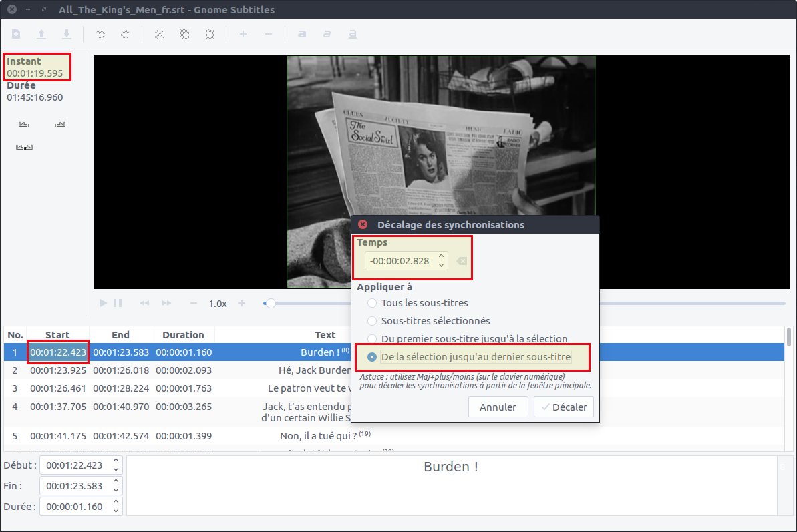Decrease Temps shift value with down arrow
The height and width of the screenshot is (532, 797).
441,266
